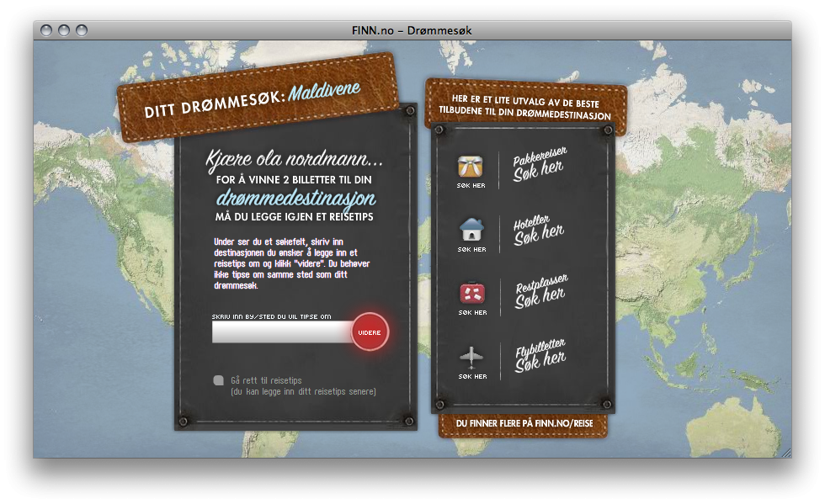
Task: Click "SØK HER" label under lifebuoy icon
Action: [x=472, y=312]
